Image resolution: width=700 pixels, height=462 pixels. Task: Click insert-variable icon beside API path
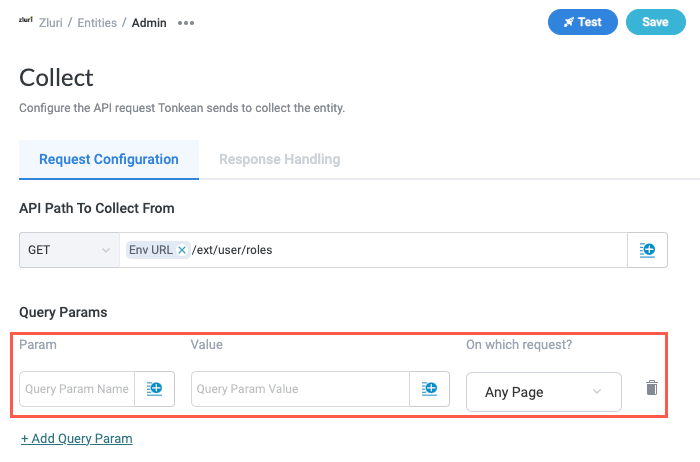pos(647,250)
